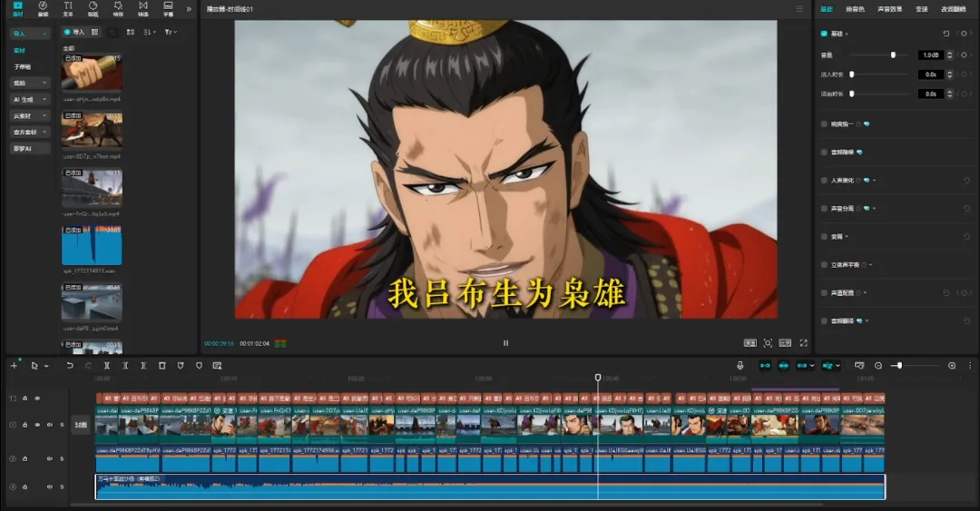The height and width of the screenshot is (511, 980).
Task: Click the redo arrow in timeline toolbar
Action: [88, 365]
